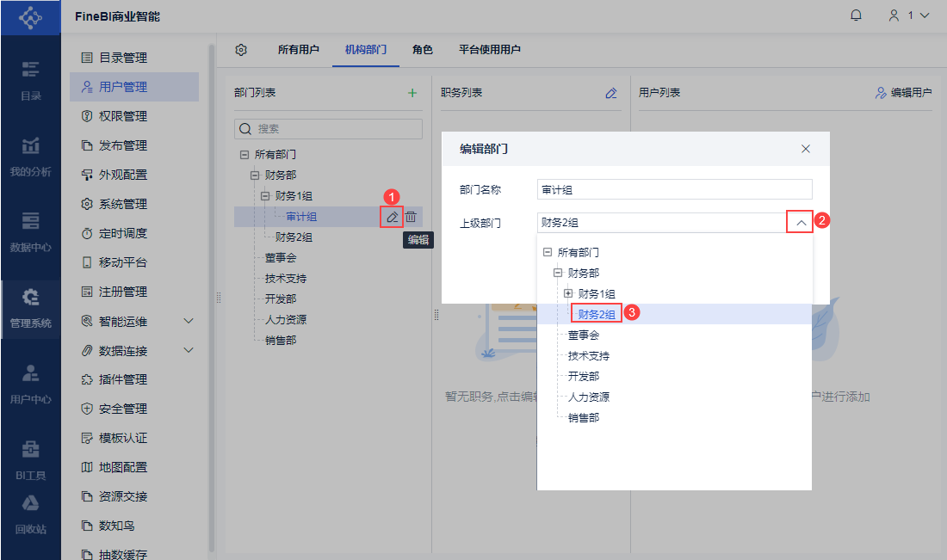Open 数据中心 in the sidebar
Image resolution: width=947 pixels, height=560 pixels.
pyautogui.click(x=30, y=232)
